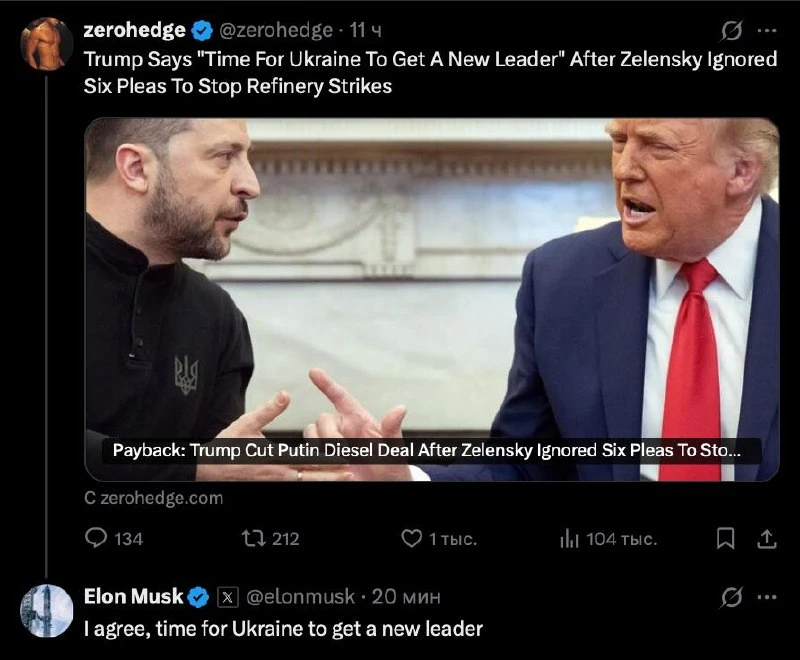Open Elon Musk's profile avatar

(46, 611)
